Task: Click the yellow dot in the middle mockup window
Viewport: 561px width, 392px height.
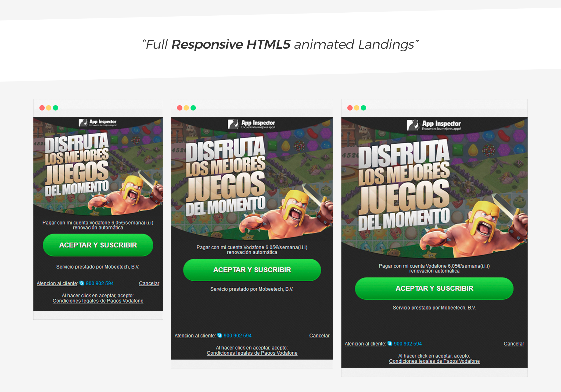Action: pos(186,108)
